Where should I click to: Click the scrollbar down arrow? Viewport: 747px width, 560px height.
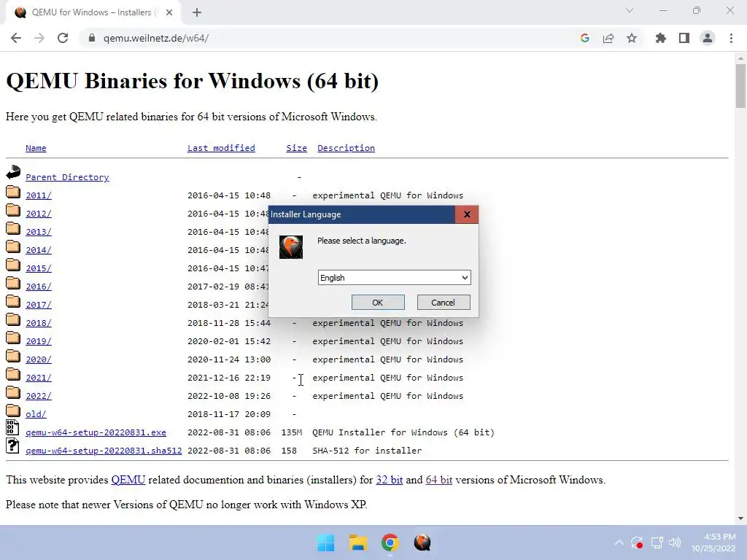740,518
